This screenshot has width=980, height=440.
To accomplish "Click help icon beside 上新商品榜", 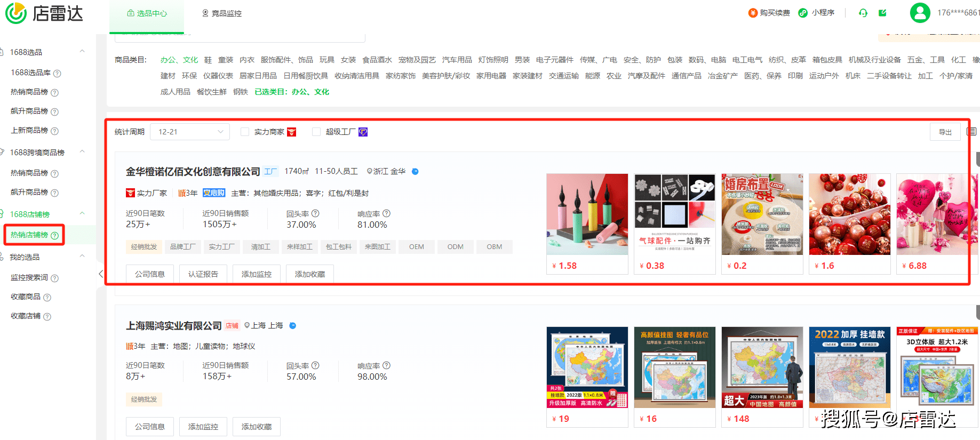I will (54, 131).
